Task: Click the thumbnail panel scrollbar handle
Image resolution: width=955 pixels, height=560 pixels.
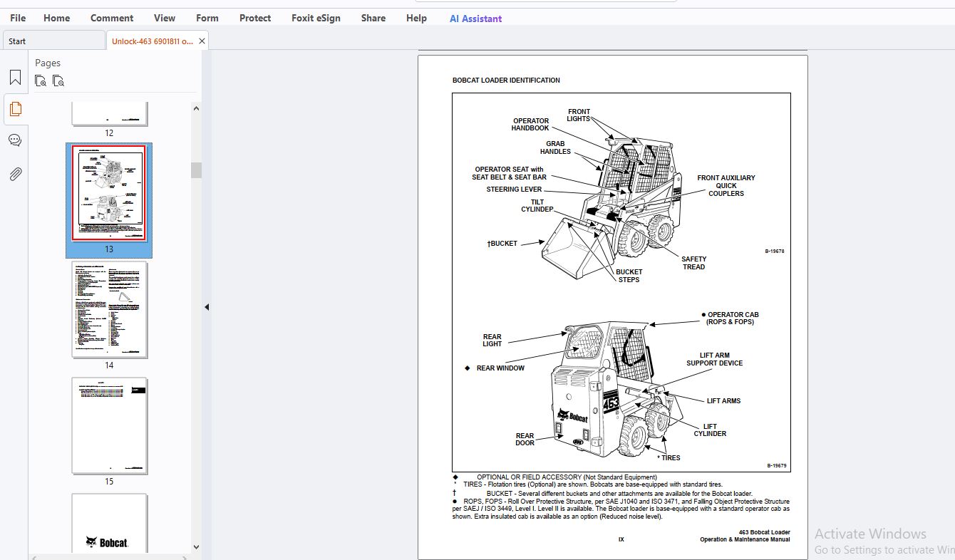Action: click(196, 170)
